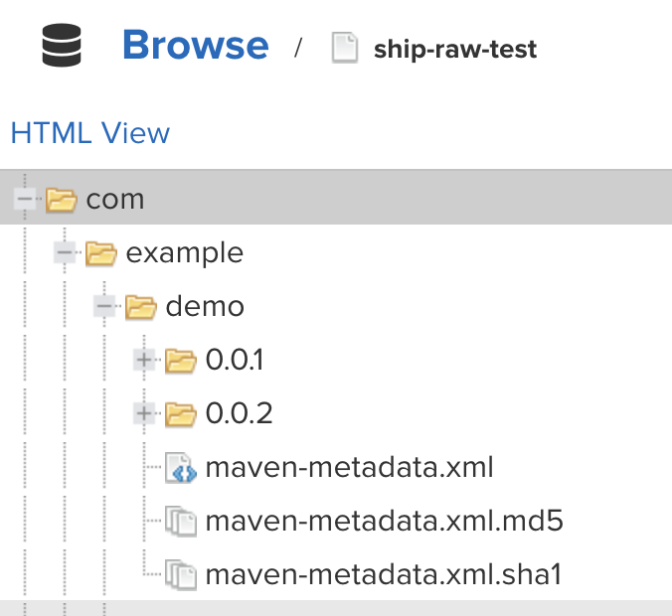Collapse the demo folder node

point(105,307)
